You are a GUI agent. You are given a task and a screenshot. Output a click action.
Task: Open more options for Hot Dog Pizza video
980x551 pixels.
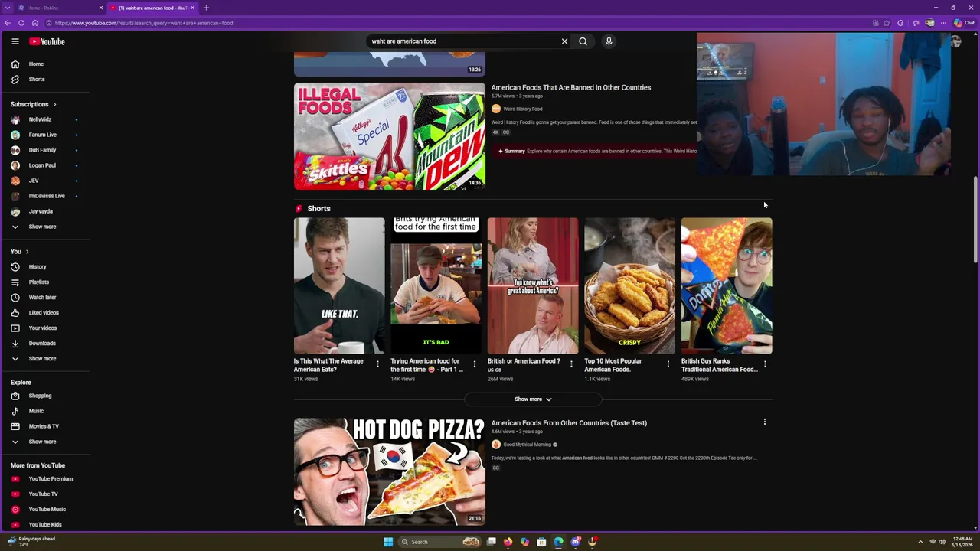tap(764, 422)
